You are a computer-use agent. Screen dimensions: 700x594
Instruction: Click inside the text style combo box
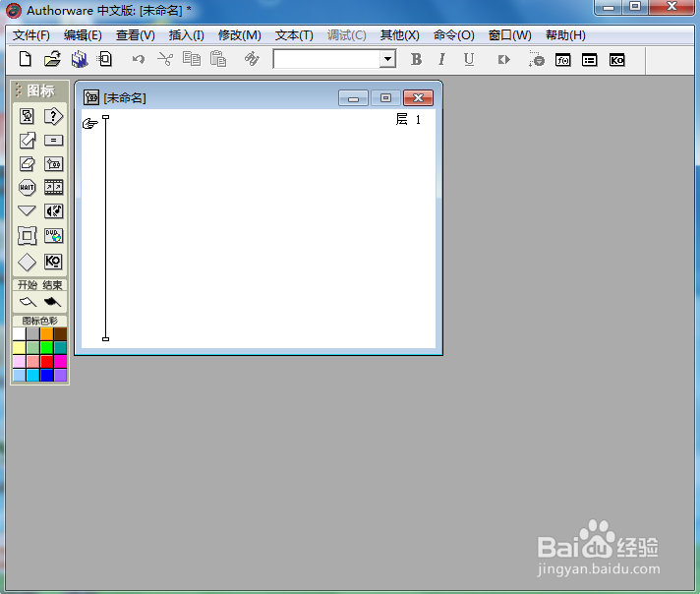327,59
